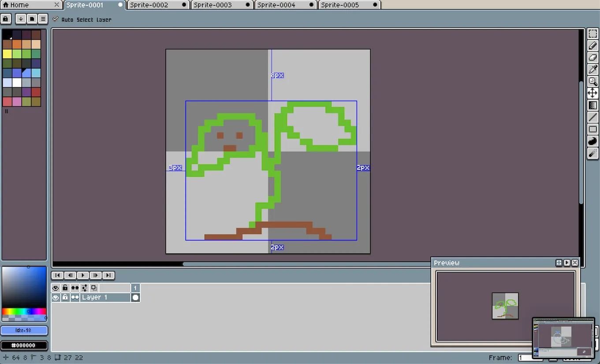Toggle visibility of all layers in header
This screenshot has width=600, height=364.
click(x=56, y=288)
